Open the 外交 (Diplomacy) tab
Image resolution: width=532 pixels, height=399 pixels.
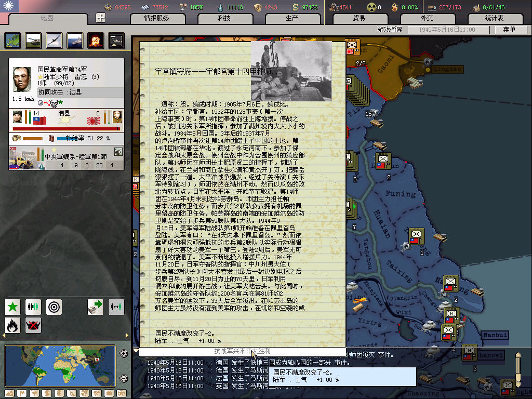pos(426,18)
